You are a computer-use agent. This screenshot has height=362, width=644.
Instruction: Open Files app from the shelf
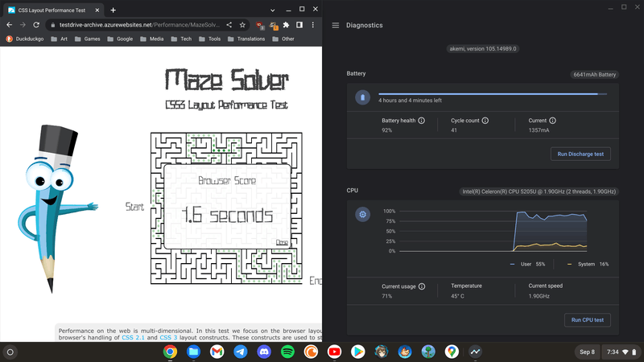coord(193,352)
